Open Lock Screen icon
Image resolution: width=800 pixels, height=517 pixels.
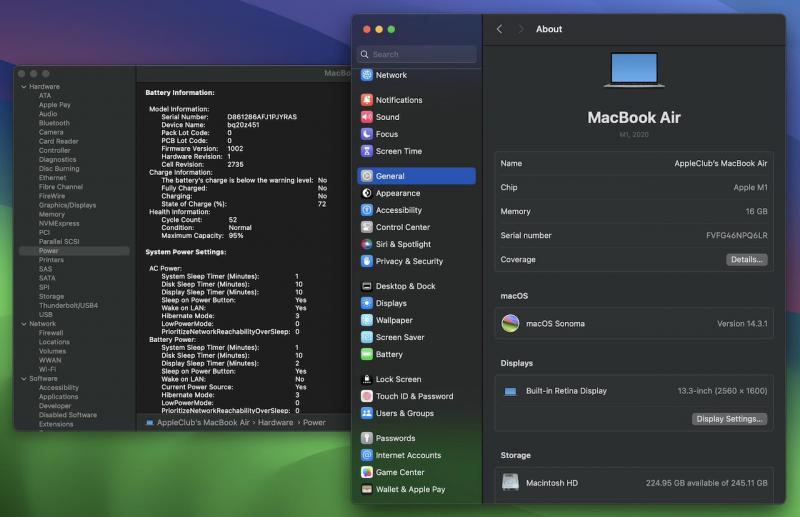pos(366,379)
